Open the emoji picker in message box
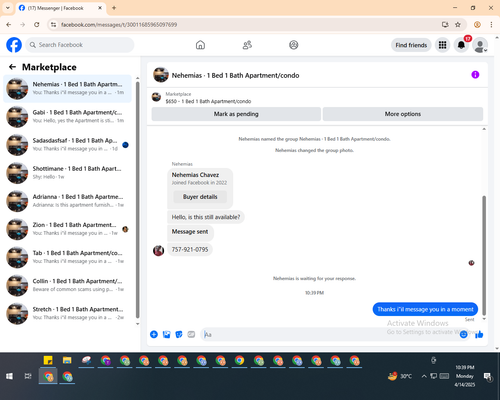 (463, 334)
